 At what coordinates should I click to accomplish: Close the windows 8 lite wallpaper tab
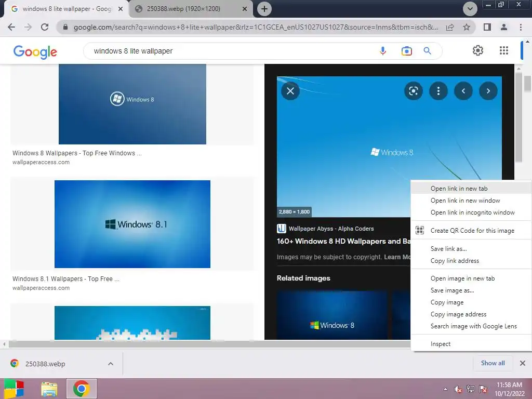121,9
